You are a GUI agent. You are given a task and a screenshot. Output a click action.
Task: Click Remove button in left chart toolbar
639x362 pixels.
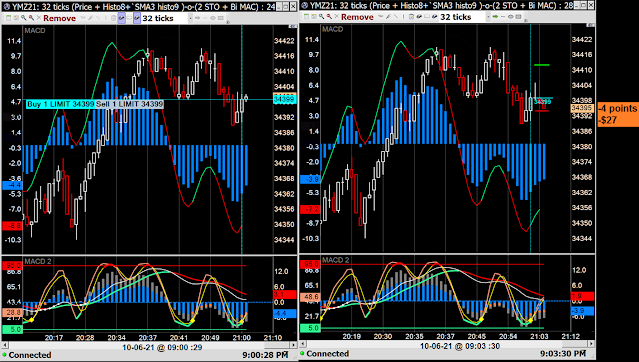(x=59, y=18)
